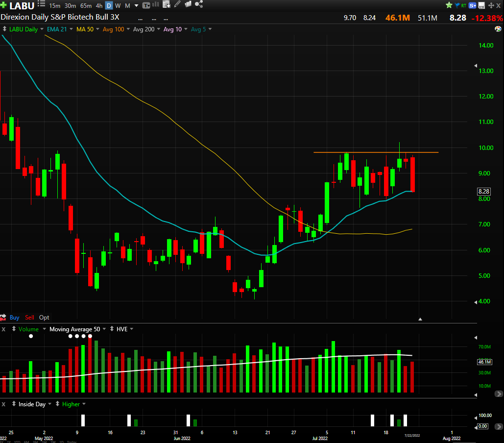Expand the EMA 21 dropdown
Viewport: 504px width, 443px height.
tap(71, 29)
